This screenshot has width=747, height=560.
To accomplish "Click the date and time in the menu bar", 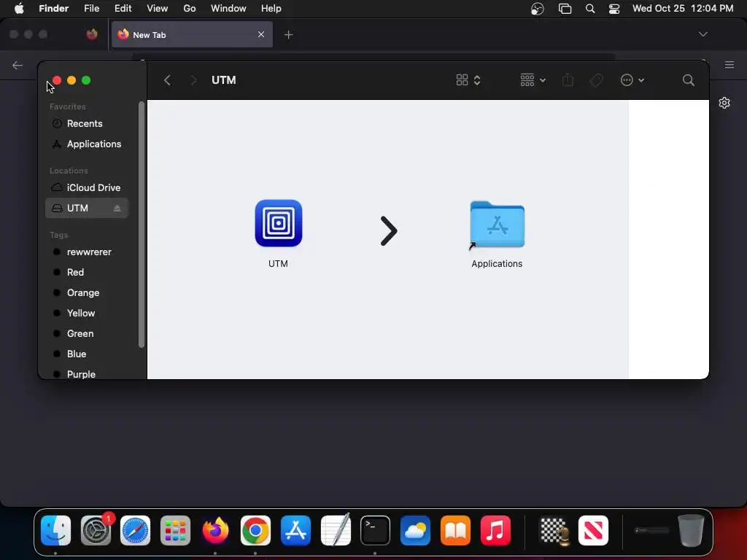I will pyautogui.click(x=683, y=9).
